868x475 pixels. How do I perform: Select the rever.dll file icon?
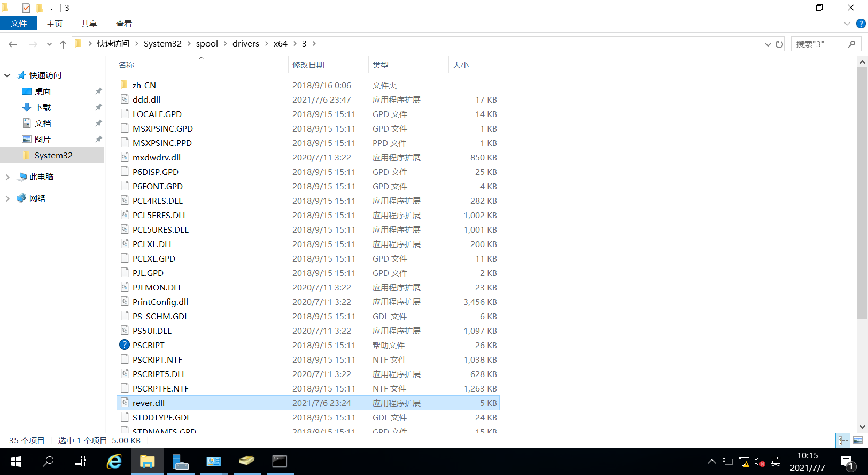tap(125, 403)
